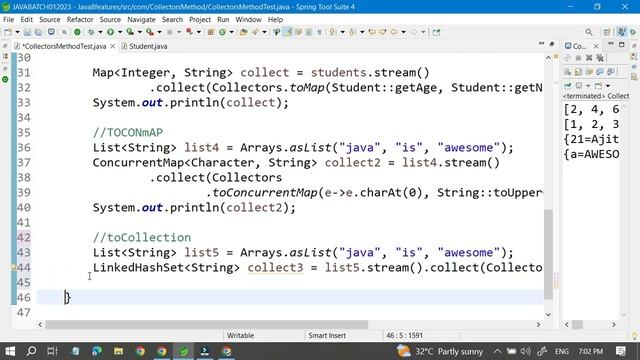
Task: Click the Boot Dashboard green circle icon
Action: [x=77, y=32]
